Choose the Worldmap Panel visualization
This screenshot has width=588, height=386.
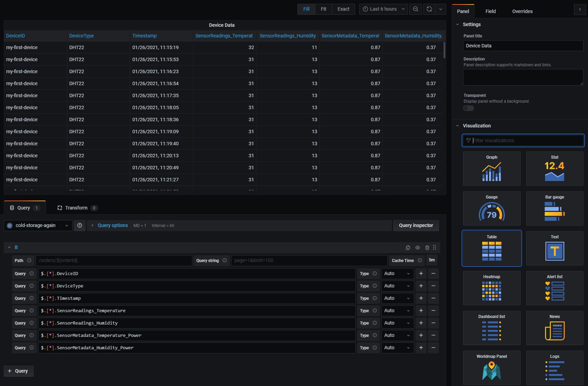(x=492, y=368)
